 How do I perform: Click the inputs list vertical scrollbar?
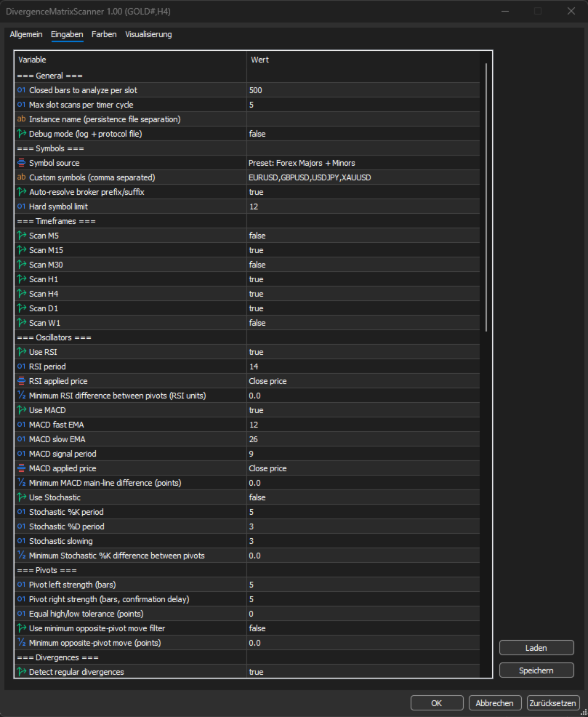click(x=486, y=198)
